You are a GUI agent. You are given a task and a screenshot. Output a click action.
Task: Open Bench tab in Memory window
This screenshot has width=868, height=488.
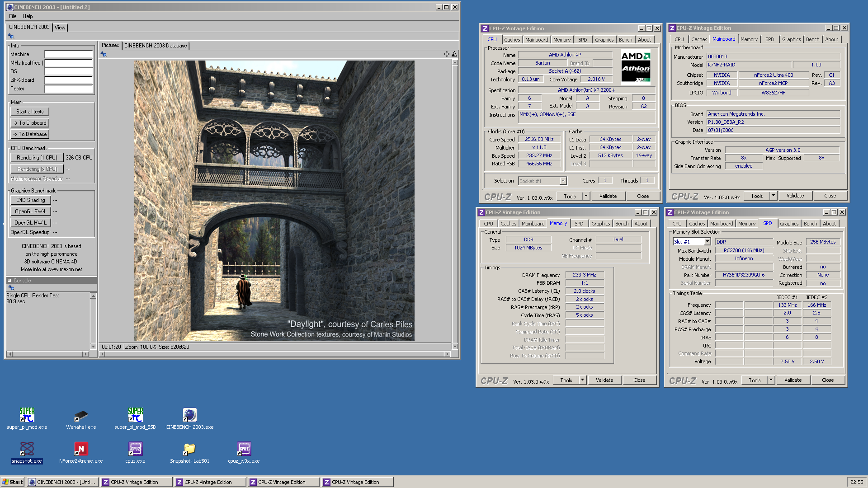tap(622, 224)
